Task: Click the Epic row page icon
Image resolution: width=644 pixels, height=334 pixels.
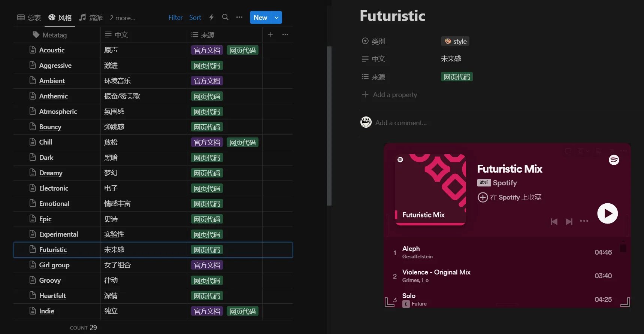Action: [33, 219]
